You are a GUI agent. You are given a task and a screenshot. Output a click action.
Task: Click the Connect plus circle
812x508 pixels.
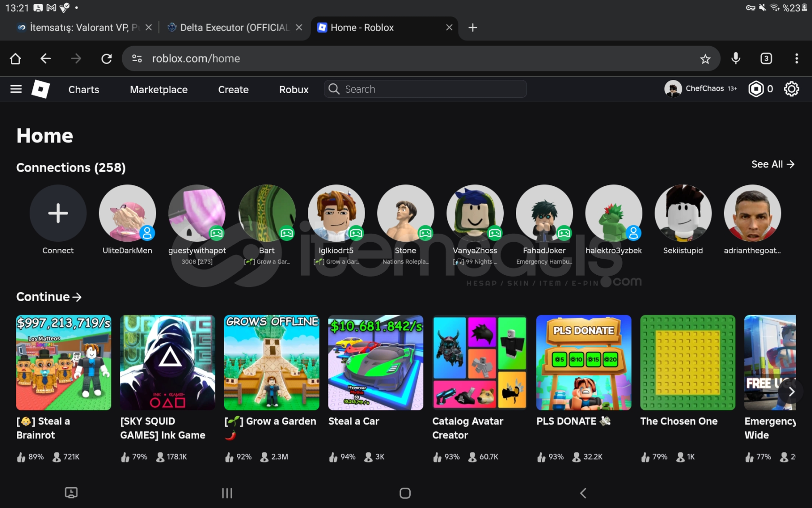point(58,213)
